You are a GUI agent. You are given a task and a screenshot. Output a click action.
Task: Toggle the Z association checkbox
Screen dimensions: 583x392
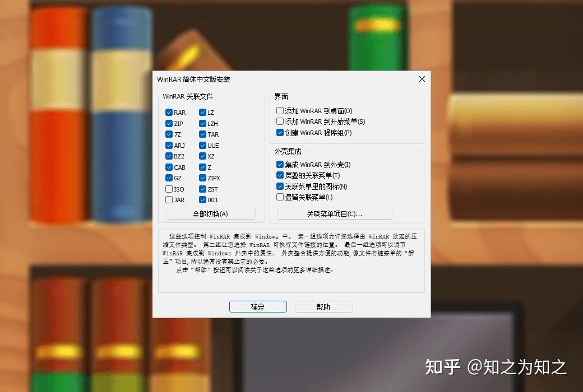pyautogui.click(x=202, y=167)
